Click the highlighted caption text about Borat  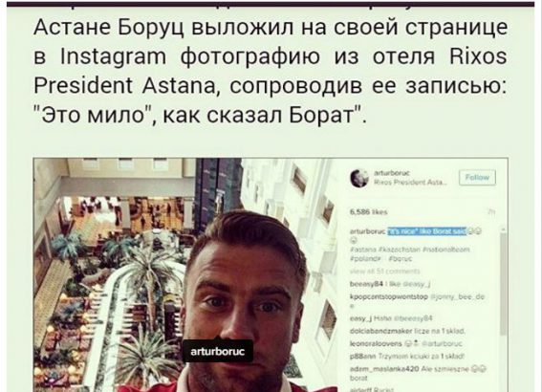tap(427, 231)
